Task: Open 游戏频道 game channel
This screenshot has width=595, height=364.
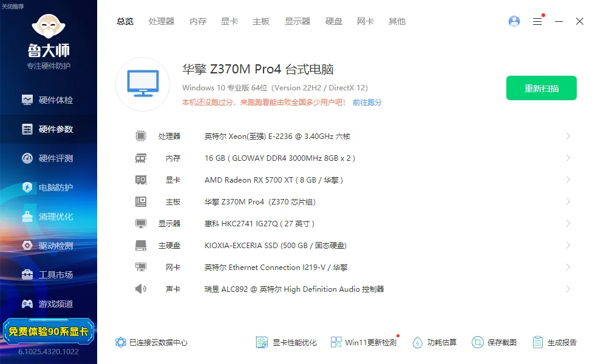Action: click(x=48, y=304)
